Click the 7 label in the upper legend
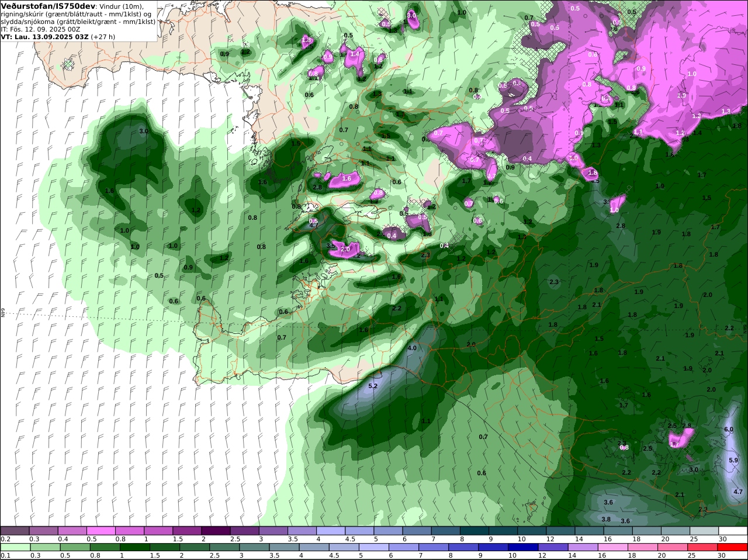This screenshot has height=560, width=748. (x=434, y=539)
